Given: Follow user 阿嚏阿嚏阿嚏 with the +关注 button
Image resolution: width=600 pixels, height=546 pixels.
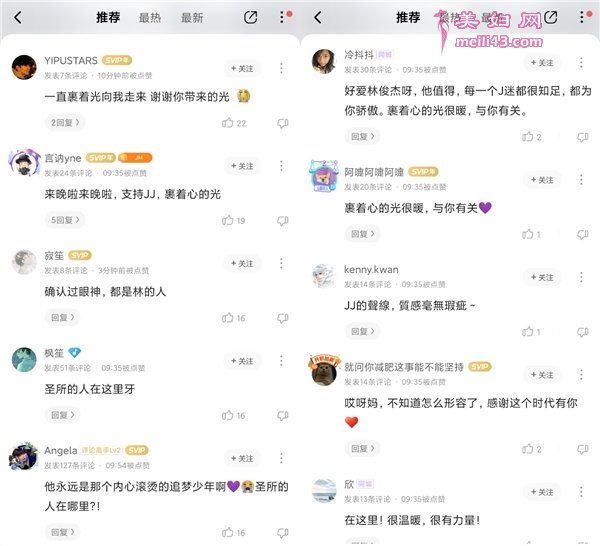Looking at the screenshot, I should 542,180.
